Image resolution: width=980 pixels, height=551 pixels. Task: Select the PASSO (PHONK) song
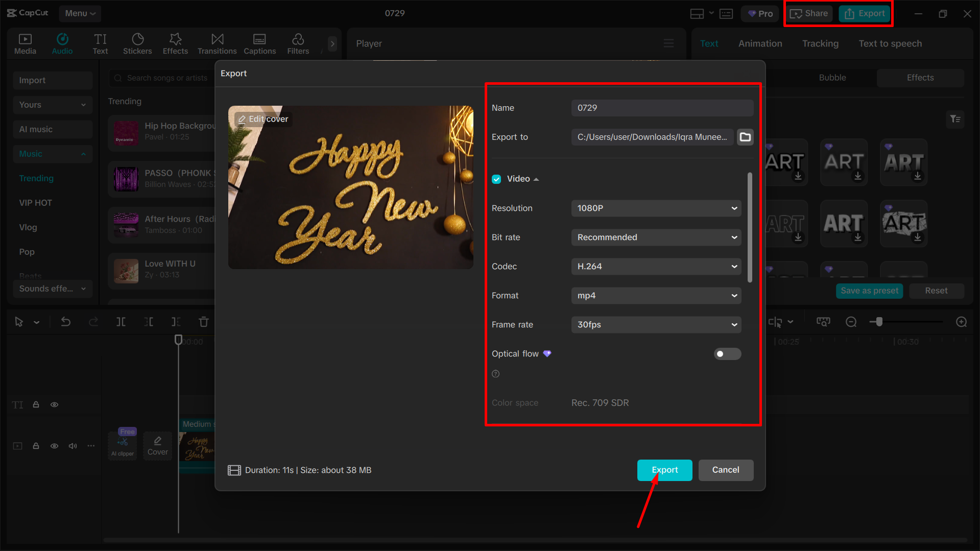click(161, 179)
